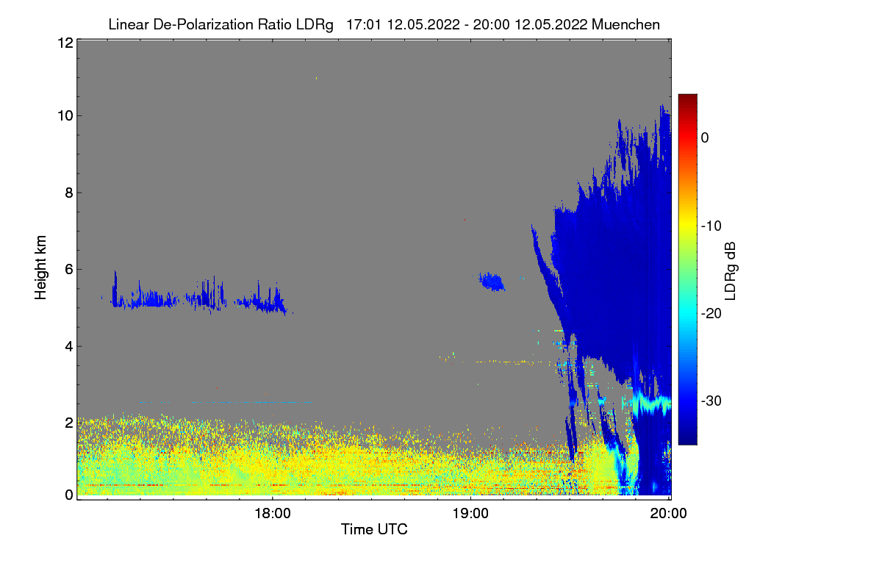Click the 'LDRg dB' colorbar label
This screenshot has width=882, height=588.
(730, 270)
